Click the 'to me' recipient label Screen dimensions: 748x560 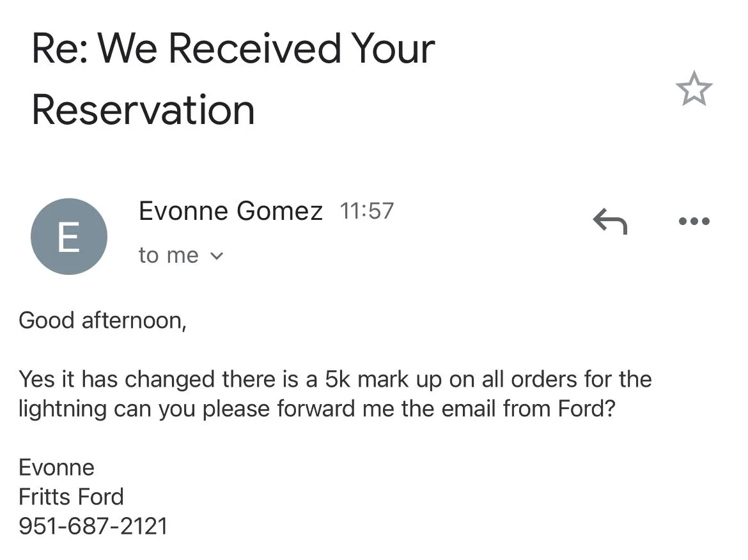point(168,255)
